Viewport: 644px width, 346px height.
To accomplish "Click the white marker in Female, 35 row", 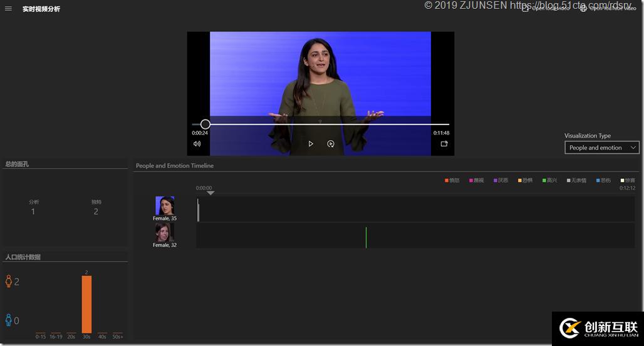I will click(198, 210).
